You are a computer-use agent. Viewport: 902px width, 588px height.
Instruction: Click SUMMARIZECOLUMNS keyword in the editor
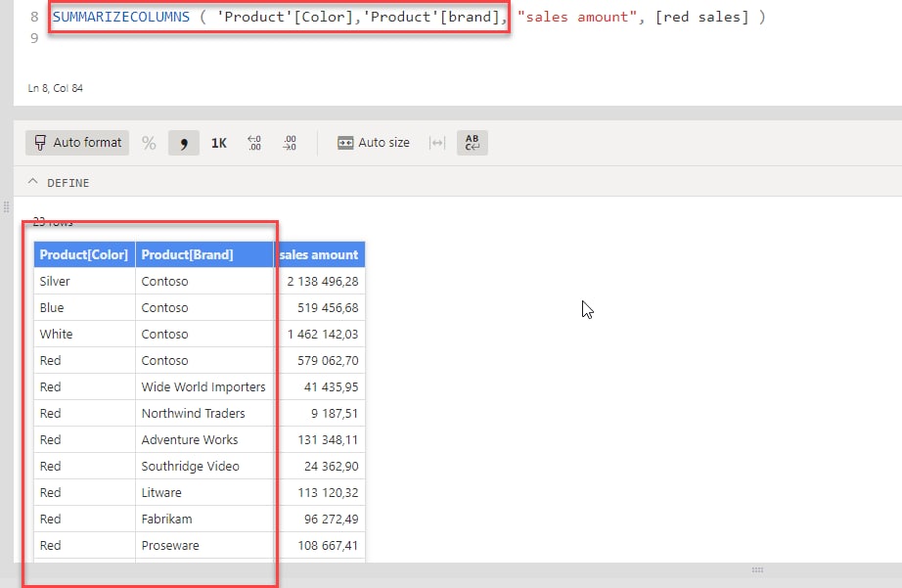pyautogui.click(x=120, y=17)
